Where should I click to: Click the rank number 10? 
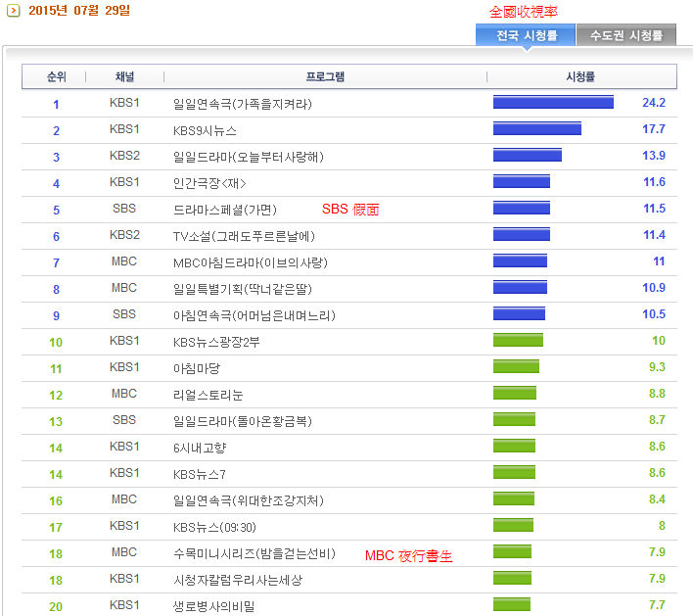[x=56, y=343]
